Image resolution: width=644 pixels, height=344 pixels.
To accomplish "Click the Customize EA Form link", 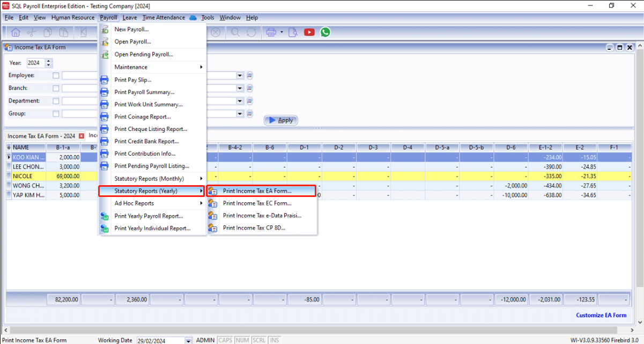I will (601, 315).
